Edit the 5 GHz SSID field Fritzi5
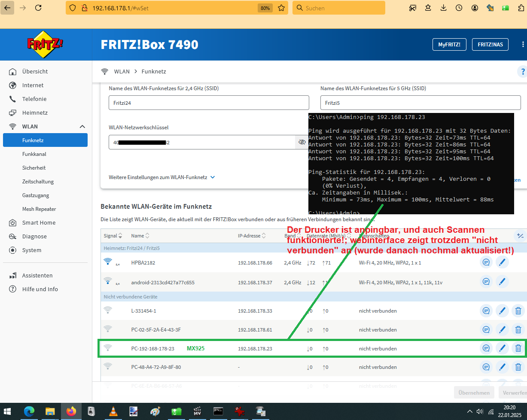 tap(420, 103)
